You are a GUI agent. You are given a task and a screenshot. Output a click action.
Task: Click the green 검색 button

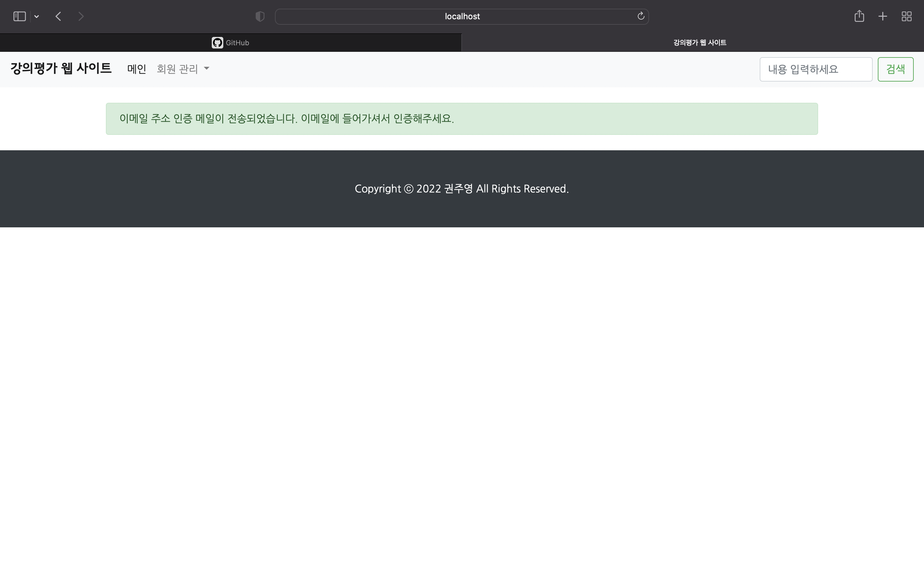tap(895, 69)
